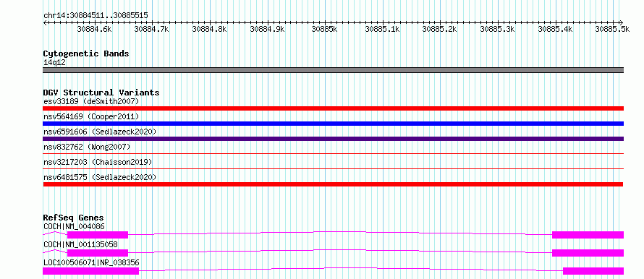This screenshot has width=644, height=279.
Task: Select the thin red nsv3217203 variant line
Action: tap(334, 168)
